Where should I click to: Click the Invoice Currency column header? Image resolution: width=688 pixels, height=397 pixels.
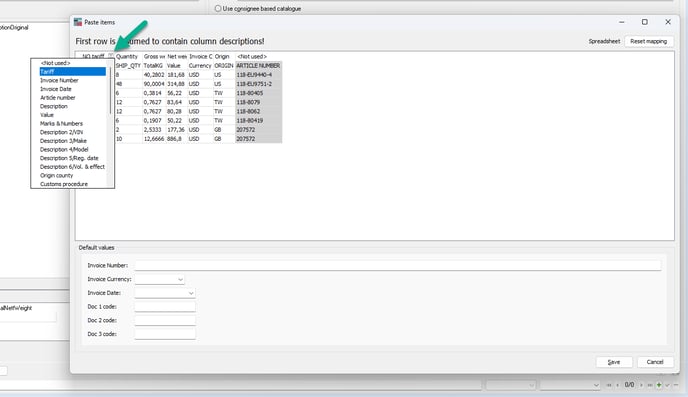[x=201, y=57]
